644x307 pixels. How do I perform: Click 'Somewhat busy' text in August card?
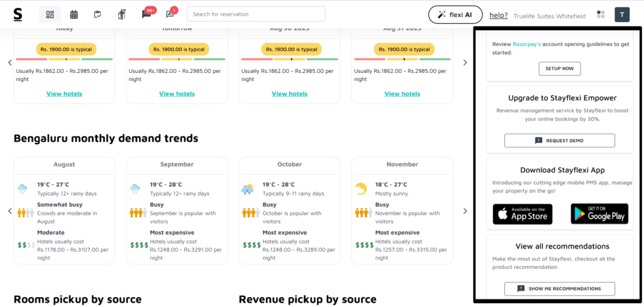point(60,204)
